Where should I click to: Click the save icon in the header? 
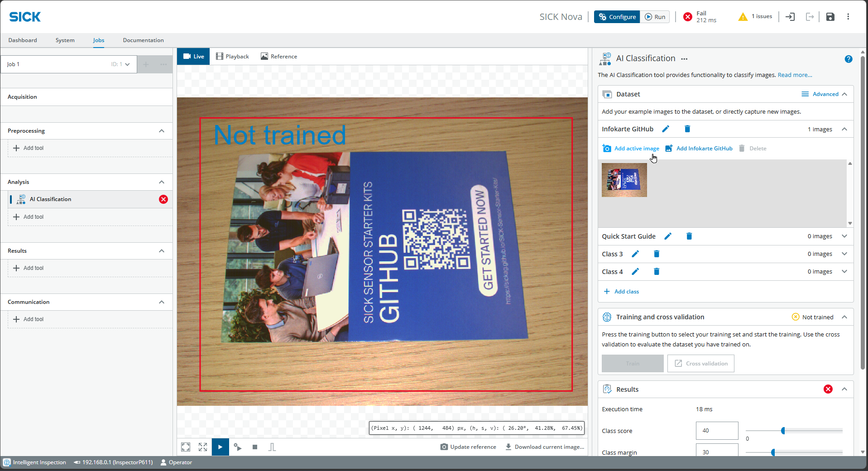(830, 17)
